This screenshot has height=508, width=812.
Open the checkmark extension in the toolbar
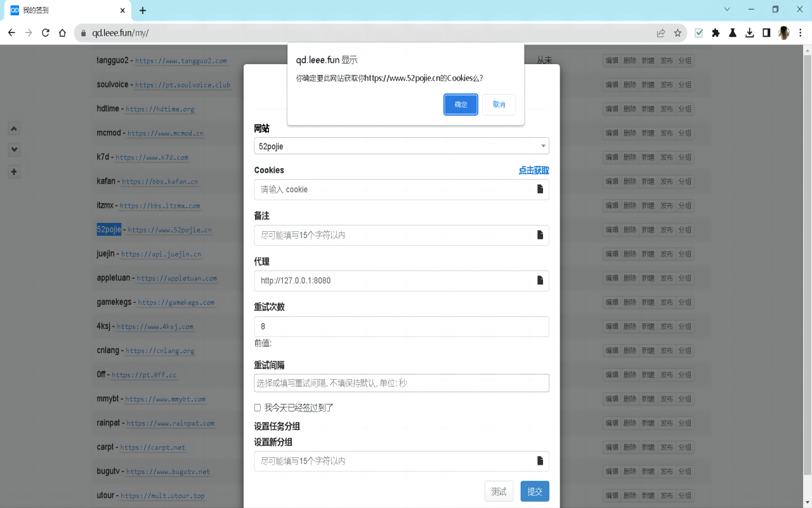pyautogui.click(x=699, y=33)
